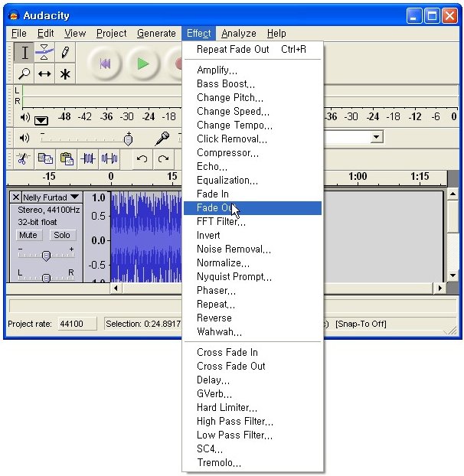Click the Cut scissors icon
This screenshot has width=464, height=476.
(22, 158)
